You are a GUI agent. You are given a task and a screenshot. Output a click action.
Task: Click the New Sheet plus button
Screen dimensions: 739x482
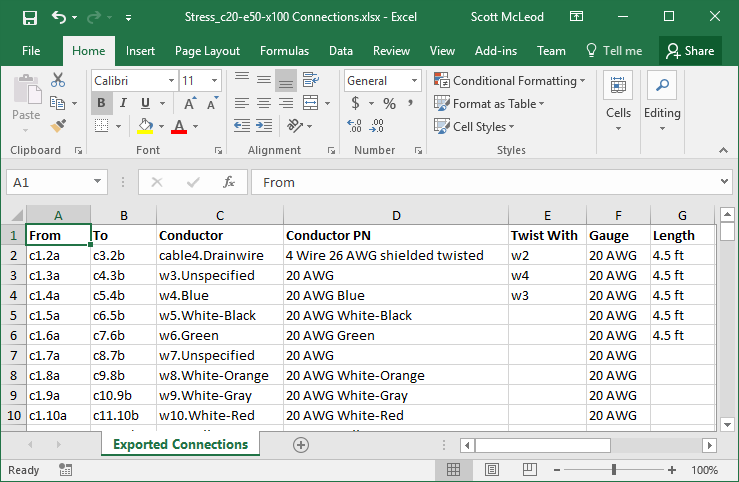click(x=301, y=445)
